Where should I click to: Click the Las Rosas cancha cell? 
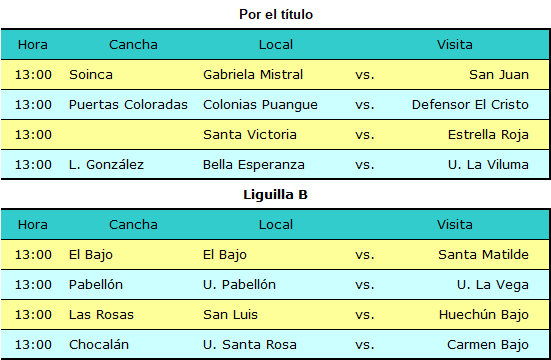pos(101,315)
